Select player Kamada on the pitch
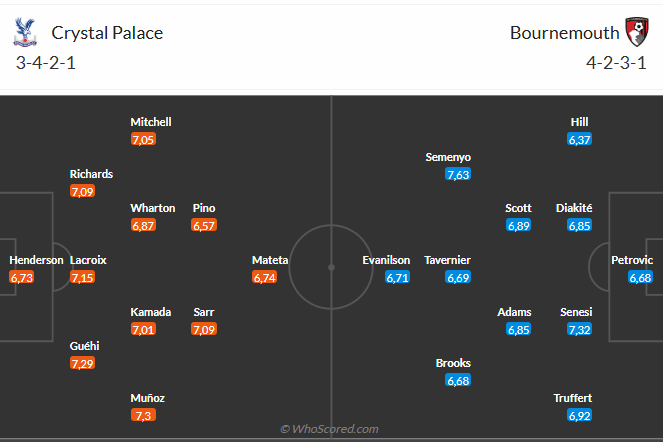The height and width of the screenshot is (442, 663). coord(151,312)
